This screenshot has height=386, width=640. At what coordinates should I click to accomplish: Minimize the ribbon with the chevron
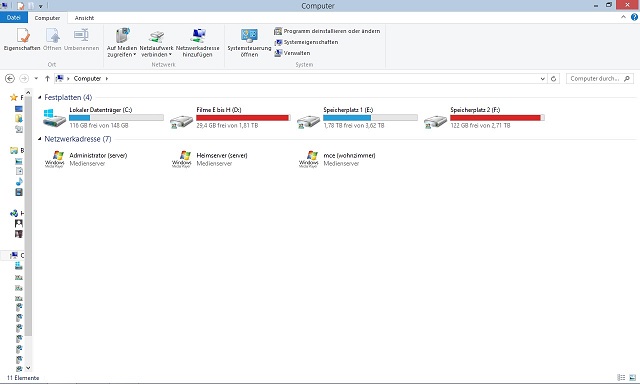(x=623, y=17)
